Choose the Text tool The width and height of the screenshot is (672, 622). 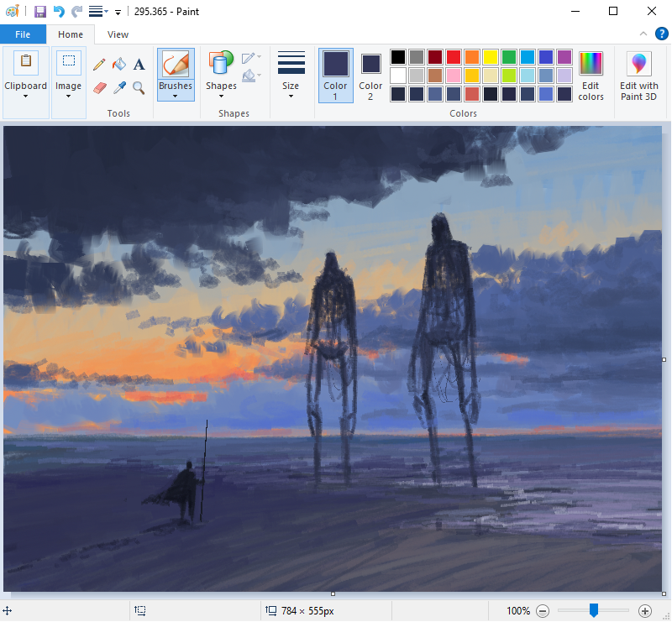coord(139,64)
